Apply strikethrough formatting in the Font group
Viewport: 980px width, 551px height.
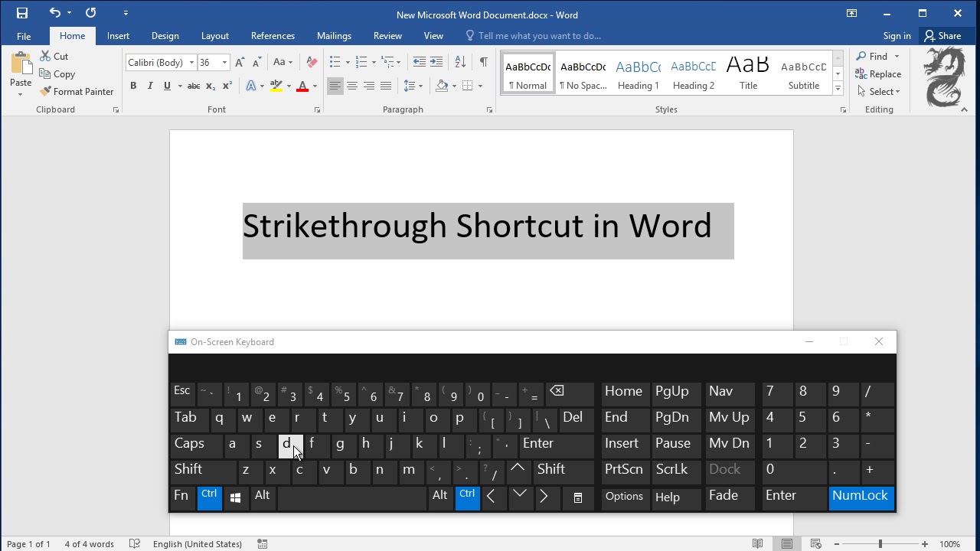[x=194, y=86]
